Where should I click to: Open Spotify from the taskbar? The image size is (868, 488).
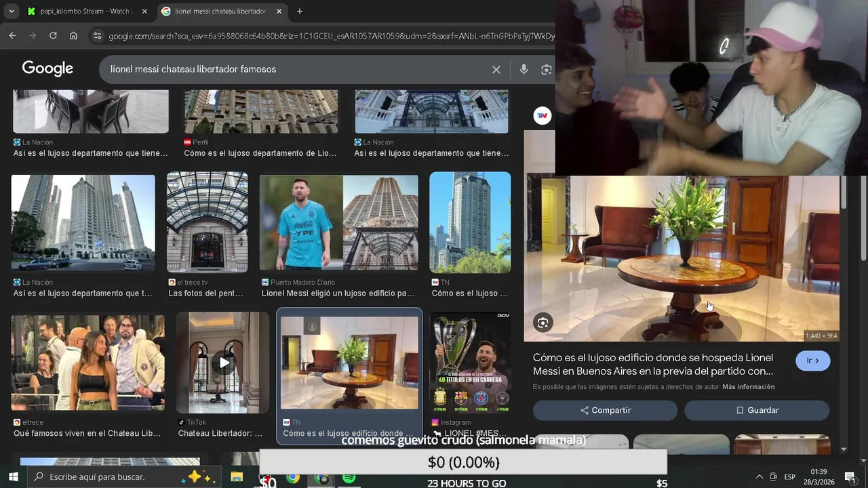349,478
